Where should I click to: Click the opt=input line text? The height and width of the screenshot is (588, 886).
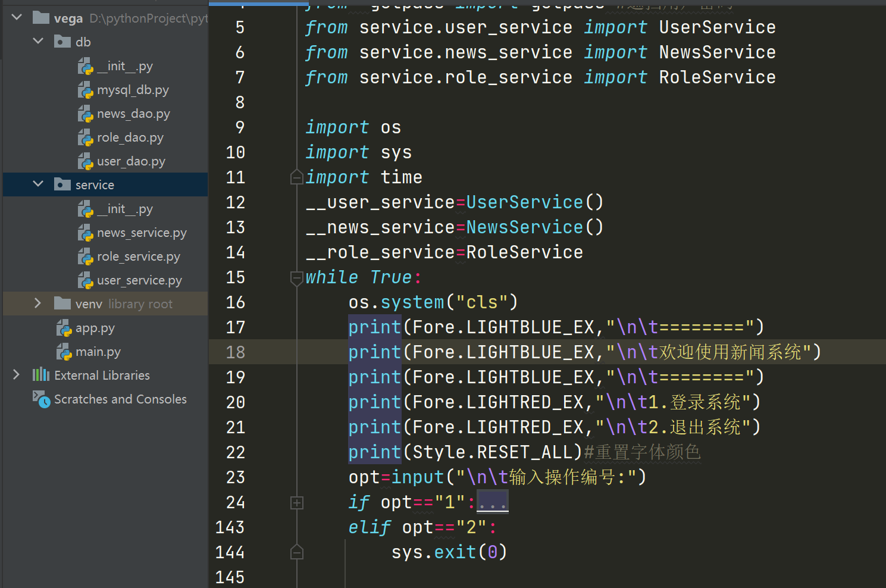[x=497, y=477]
